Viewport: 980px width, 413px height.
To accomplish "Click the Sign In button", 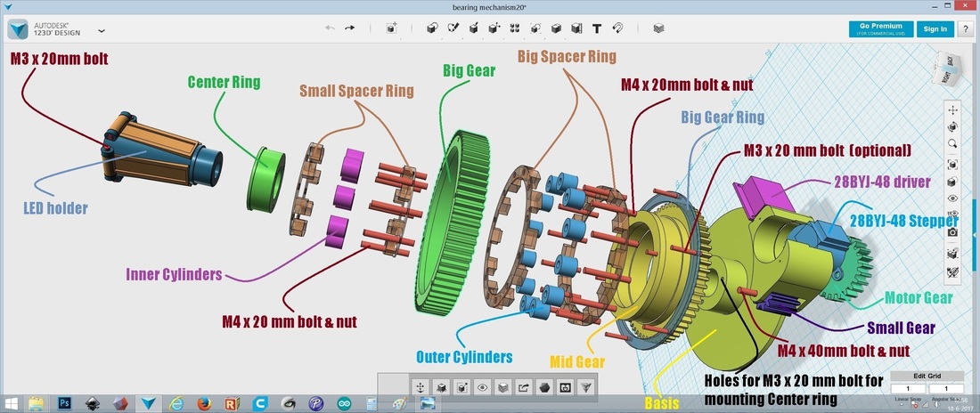I will coord(935,28).
